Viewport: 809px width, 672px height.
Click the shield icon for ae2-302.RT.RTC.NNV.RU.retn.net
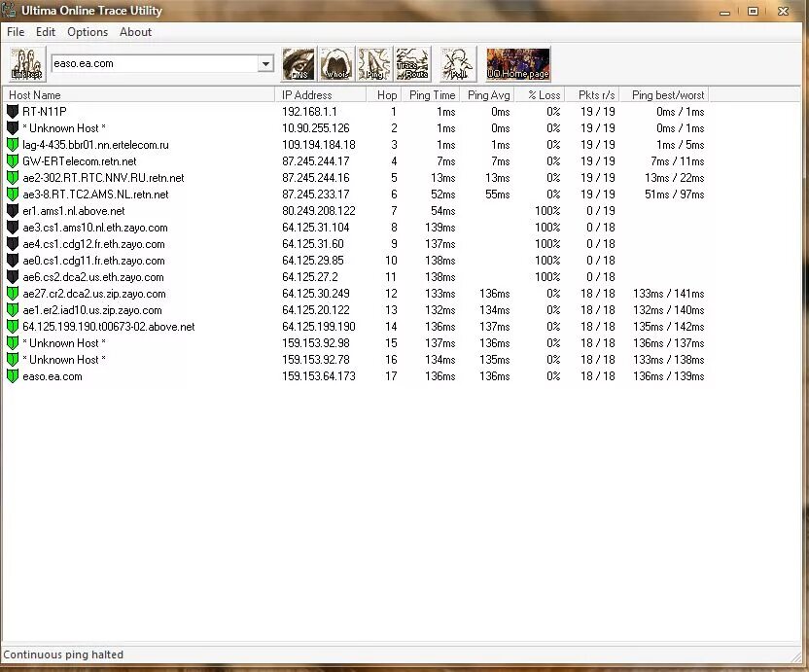pos(13,178)
